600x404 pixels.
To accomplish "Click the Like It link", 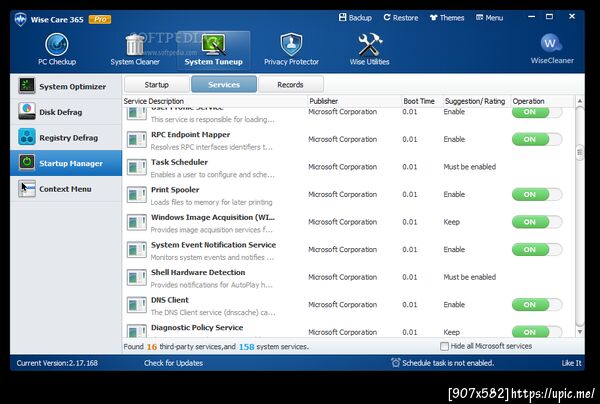I will pos(571,363).
